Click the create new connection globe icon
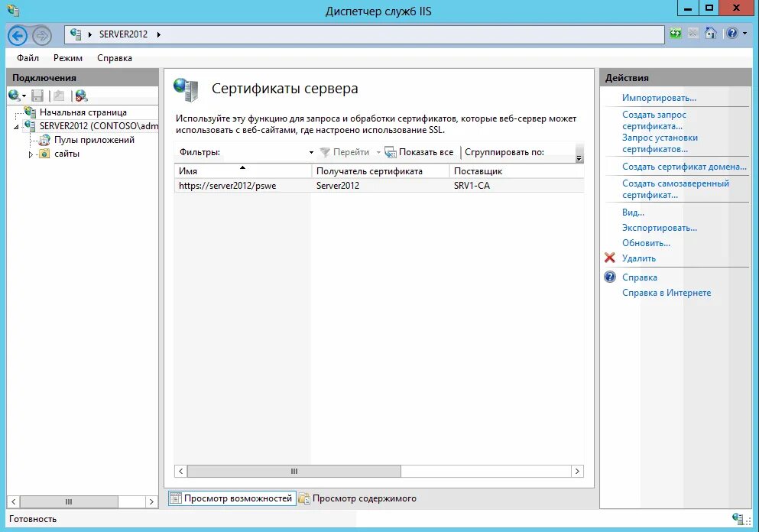 point(15,96)
